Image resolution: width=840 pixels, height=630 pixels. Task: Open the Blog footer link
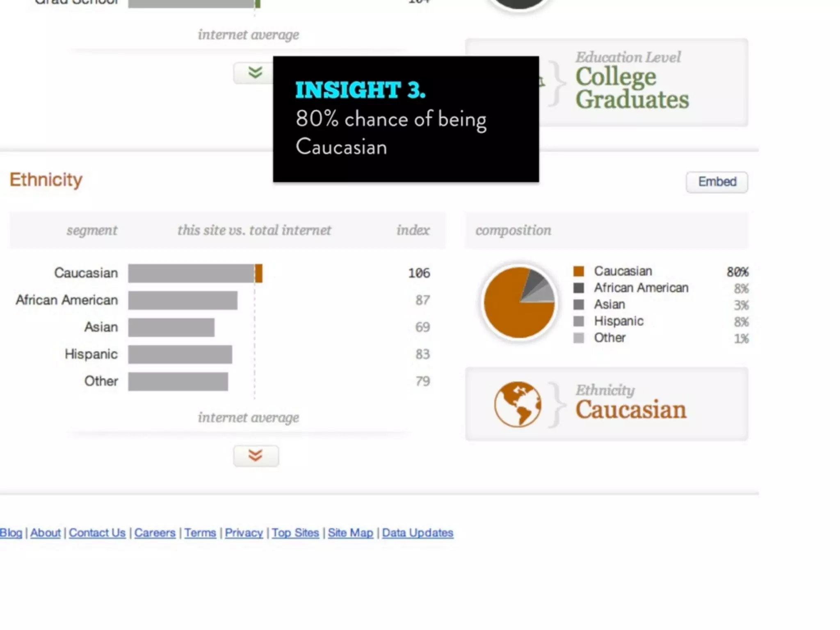point(11,533)
